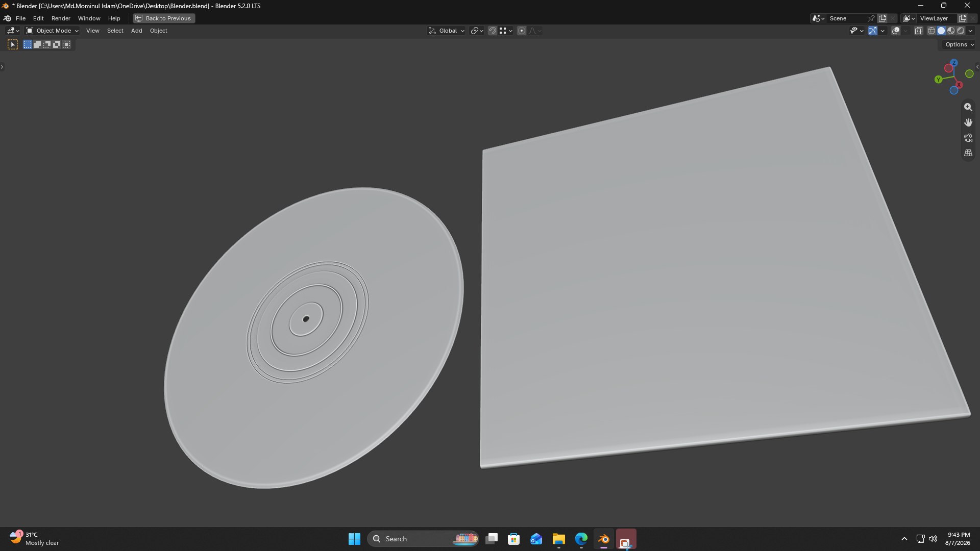Screen dimensions: 980x551
Task: Open the editor type dropdown
Action: [x=13, y=31]
